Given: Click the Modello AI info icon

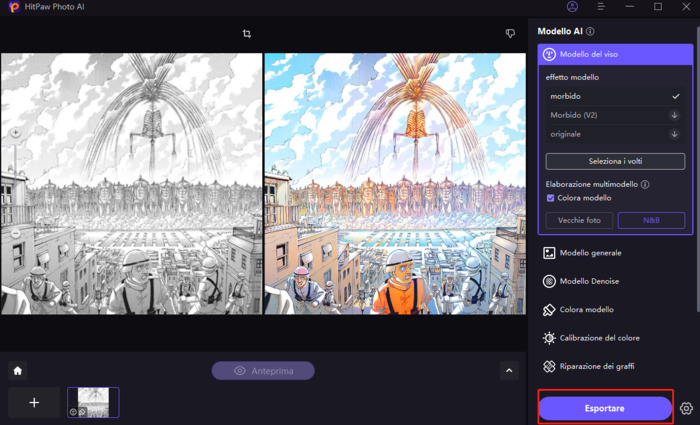Looking at the screenshot, I should tap(590, 31).
